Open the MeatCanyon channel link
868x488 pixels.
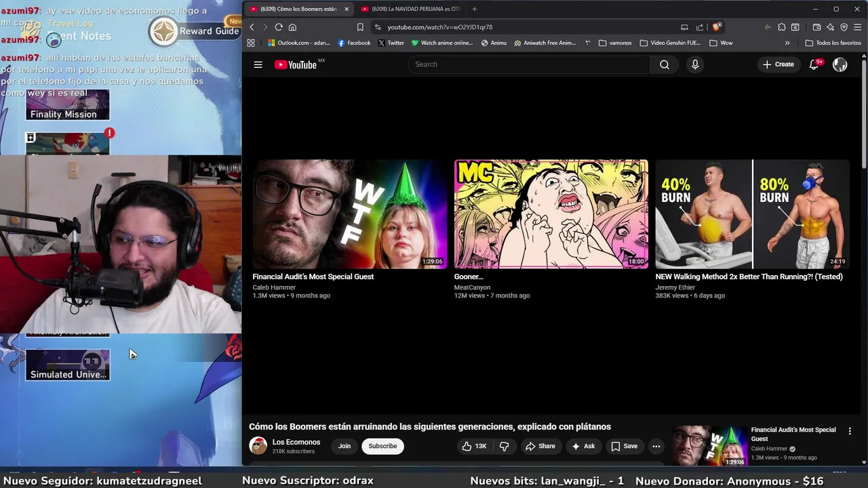[x=472, y=287]
